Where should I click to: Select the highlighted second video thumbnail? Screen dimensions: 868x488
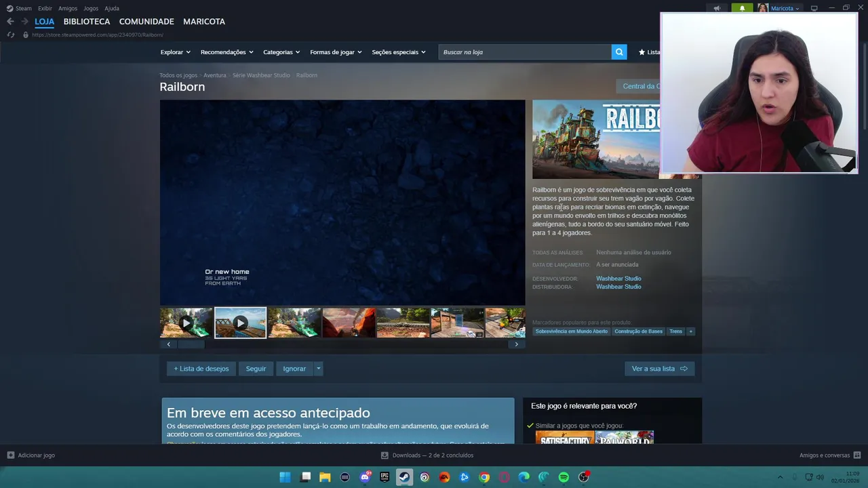[241, 323]
